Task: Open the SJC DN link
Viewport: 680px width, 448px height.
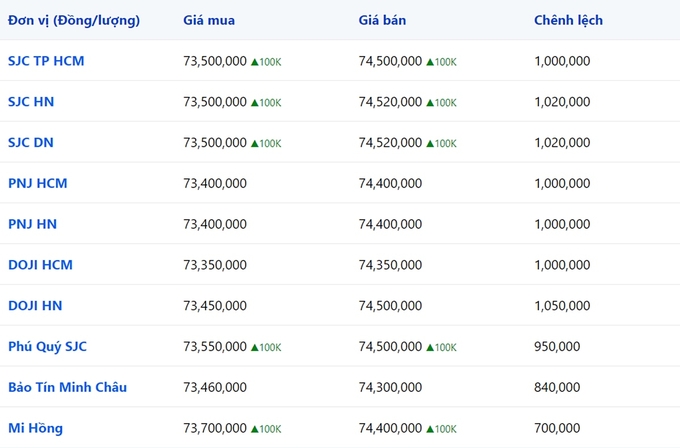Action: pyautogui.click(x=31, y=142)
